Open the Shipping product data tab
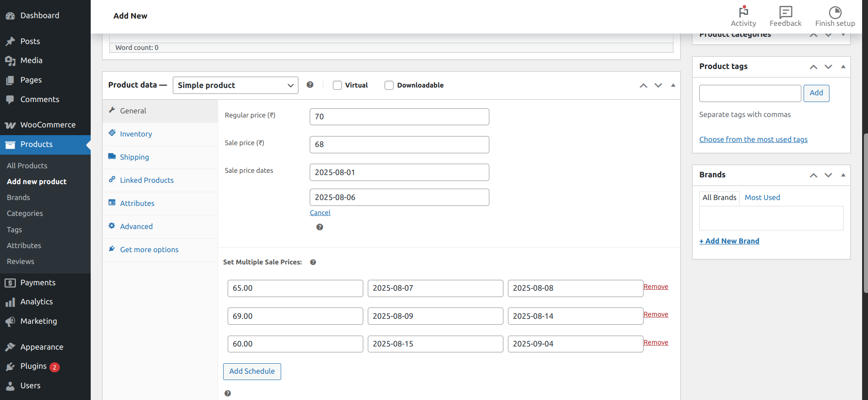 (x=160, y=157)
